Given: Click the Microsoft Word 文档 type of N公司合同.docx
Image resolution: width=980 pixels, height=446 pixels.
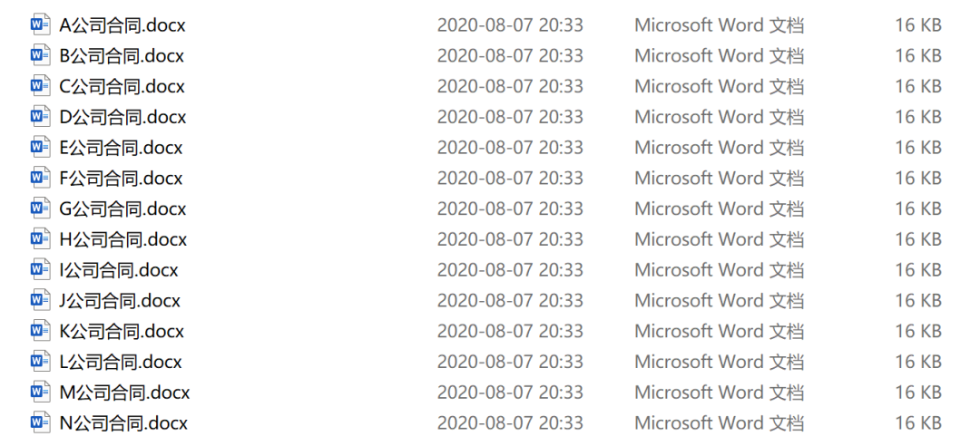Looking at the screenshot, I should point(720,423).
